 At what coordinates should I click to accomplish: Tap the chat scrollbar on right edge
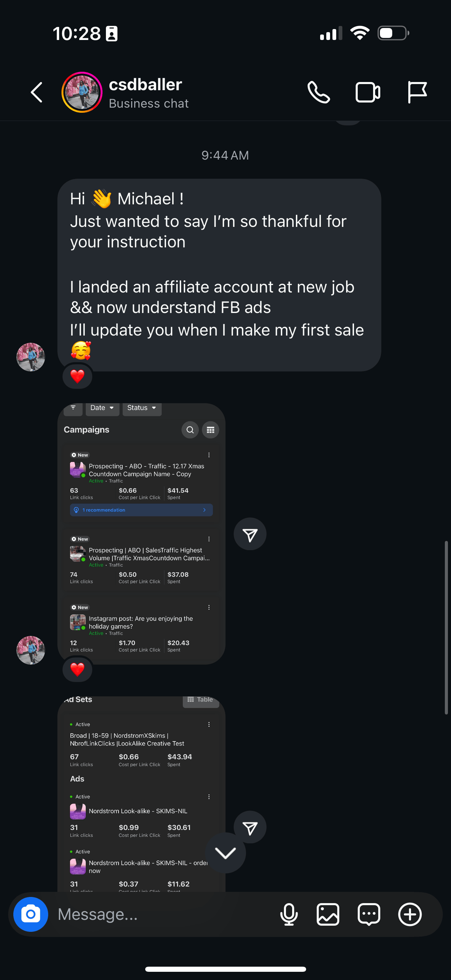[446, 628]
